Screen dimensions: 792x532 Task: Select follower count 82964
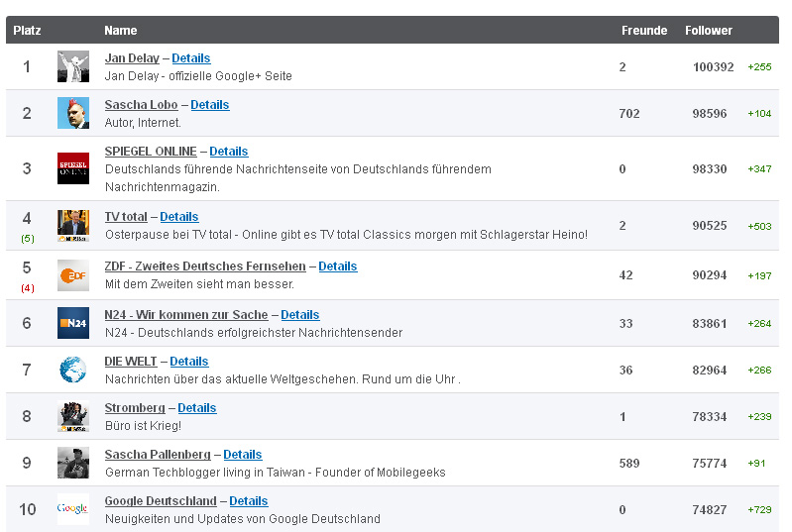coord(710,370)
